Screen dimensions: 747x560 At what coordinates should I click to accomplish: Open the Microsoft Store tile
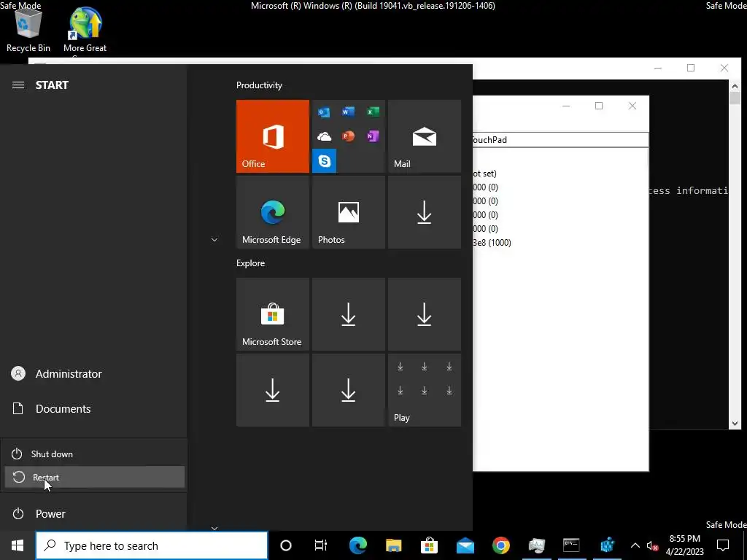(273, 314)
